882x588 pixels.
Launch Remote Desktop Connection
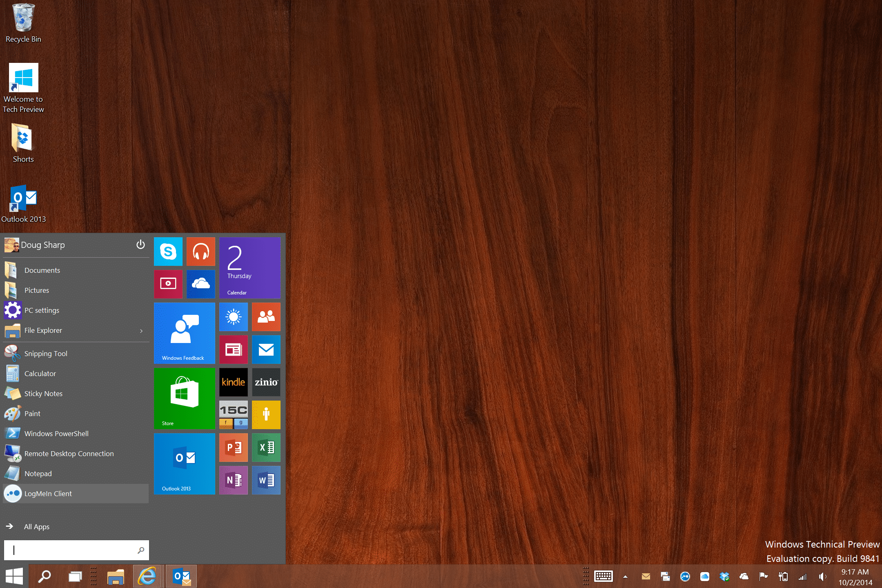[76, 454]
